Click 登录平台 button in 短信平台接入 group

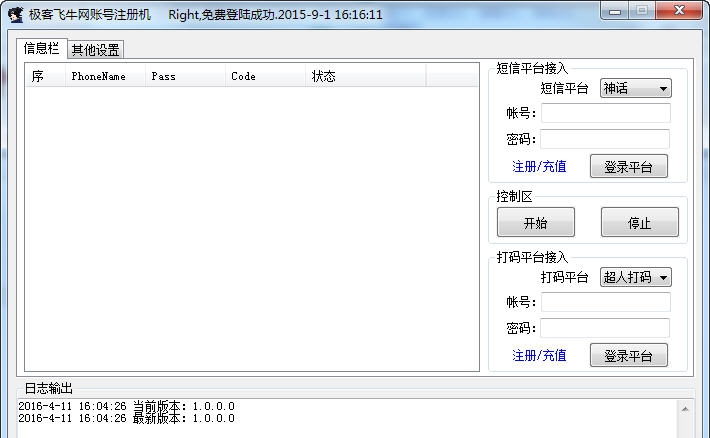click(x=628, y=166)
